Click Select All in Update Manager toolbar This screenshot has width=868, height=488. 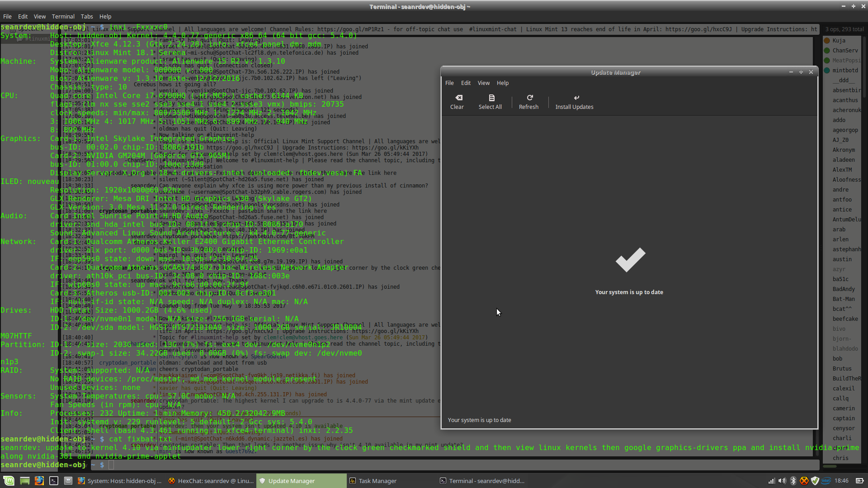pyautogui.click(x=490, y=102)
